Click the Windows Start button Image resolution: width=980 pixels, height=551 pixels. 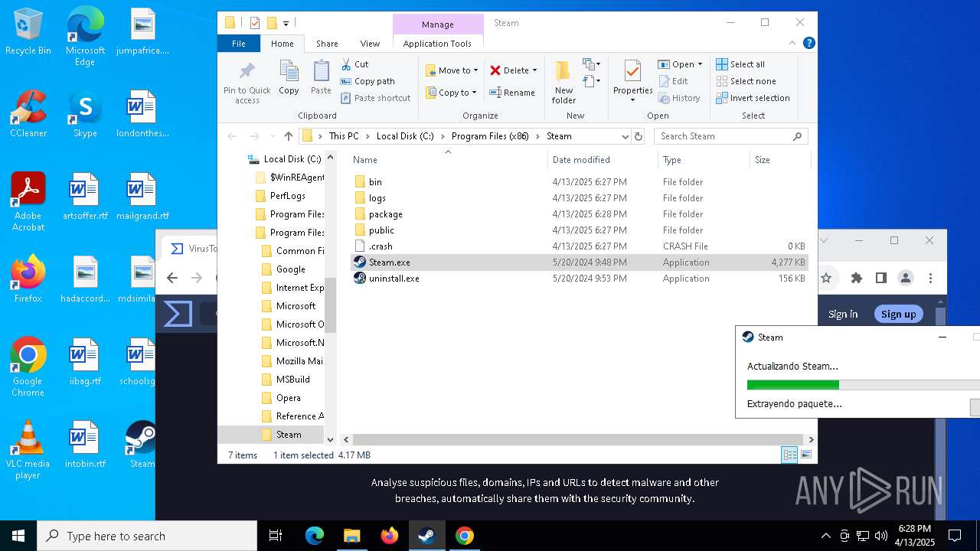tap(18, 536)
